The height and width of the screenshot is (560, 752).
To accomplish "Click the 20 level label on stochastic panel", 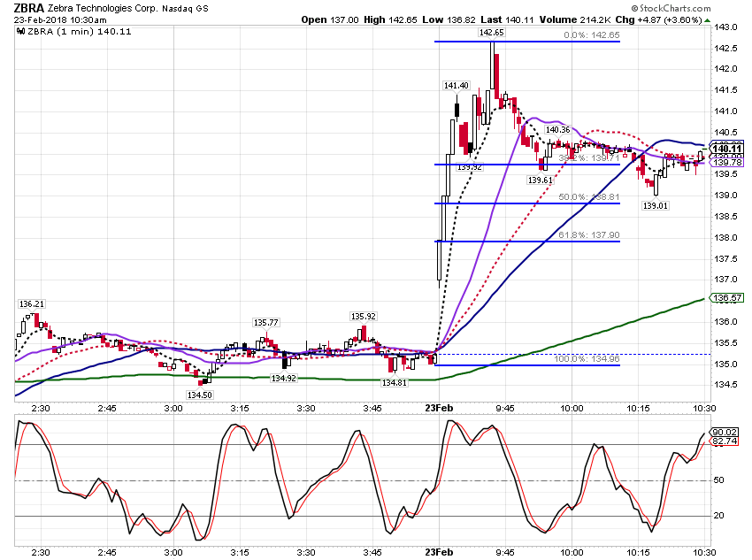I will coord(718,516).
